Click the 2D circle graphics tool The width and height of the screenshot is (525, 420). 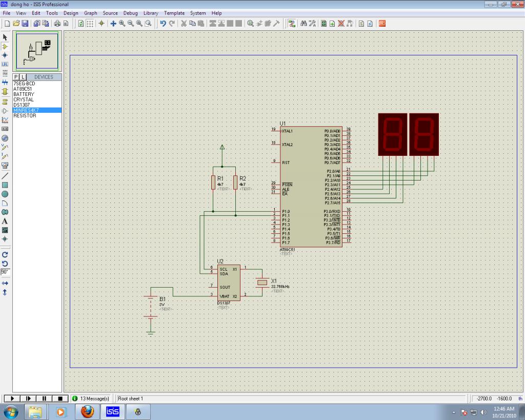5,194
